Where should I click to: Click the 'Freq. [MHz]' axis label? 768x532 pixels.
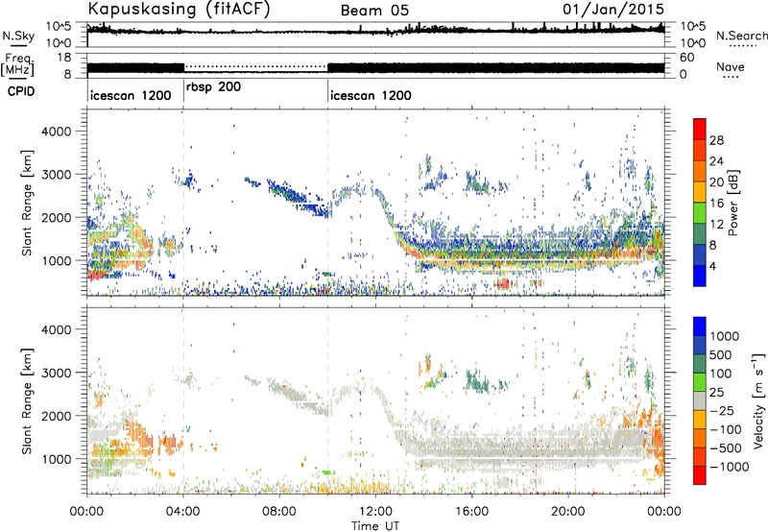click(x=17, y=66)
